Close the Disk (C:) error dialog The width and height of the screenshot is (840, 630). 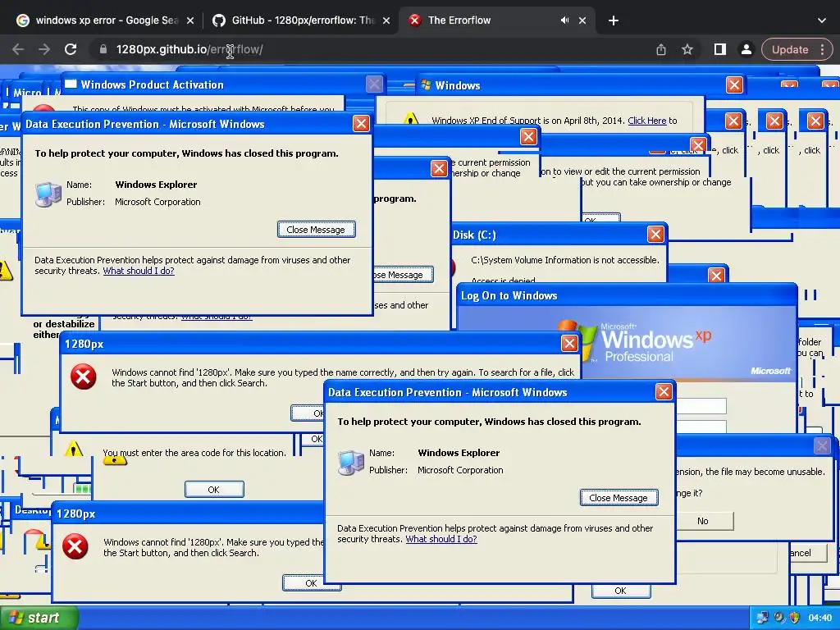(655, 234)
